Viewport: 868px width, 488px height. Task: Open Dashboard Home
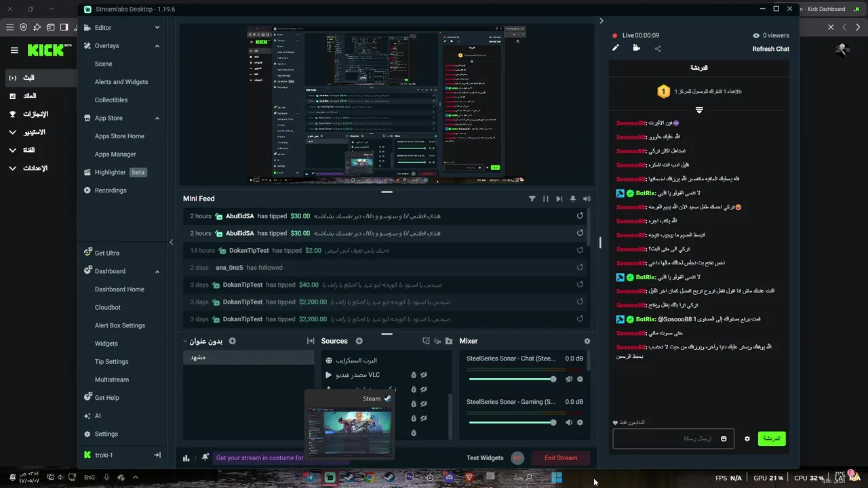coord(119,289)
